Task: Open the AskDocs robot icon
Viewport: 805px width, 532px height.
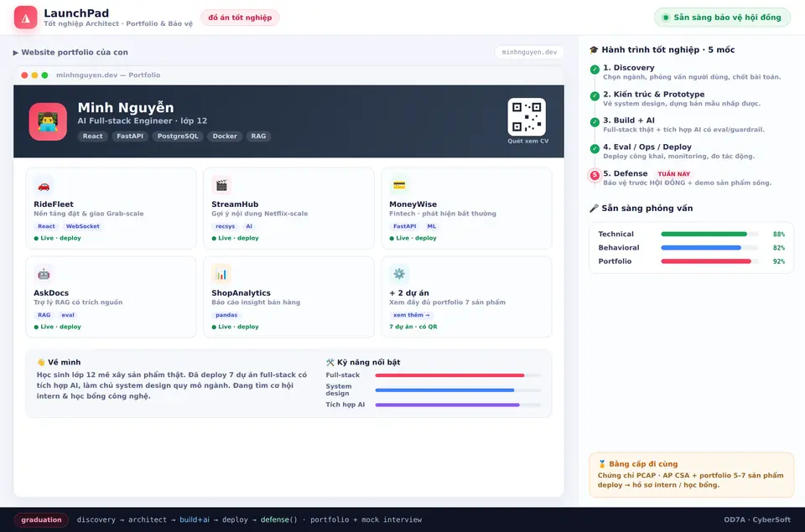Action: point(44,274)
